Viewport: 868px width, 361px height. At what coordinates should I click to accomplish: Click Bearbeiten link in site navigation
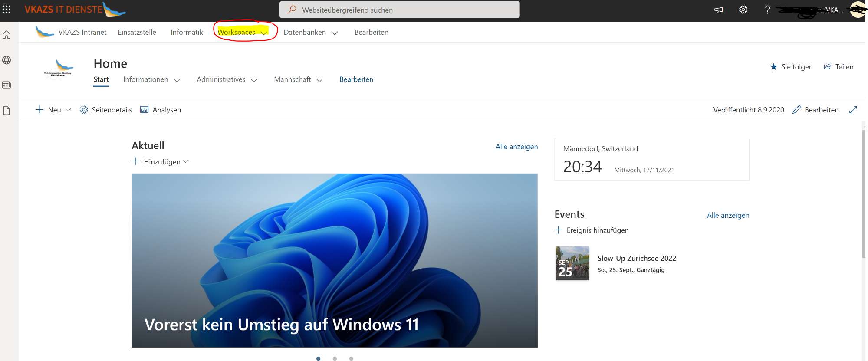click(356, 79)
